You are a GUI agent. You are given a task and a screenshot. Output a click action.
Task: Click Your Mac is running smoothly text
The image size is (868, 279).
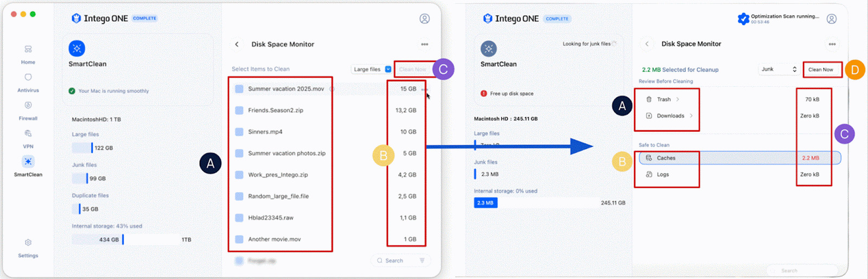(113, 91)
